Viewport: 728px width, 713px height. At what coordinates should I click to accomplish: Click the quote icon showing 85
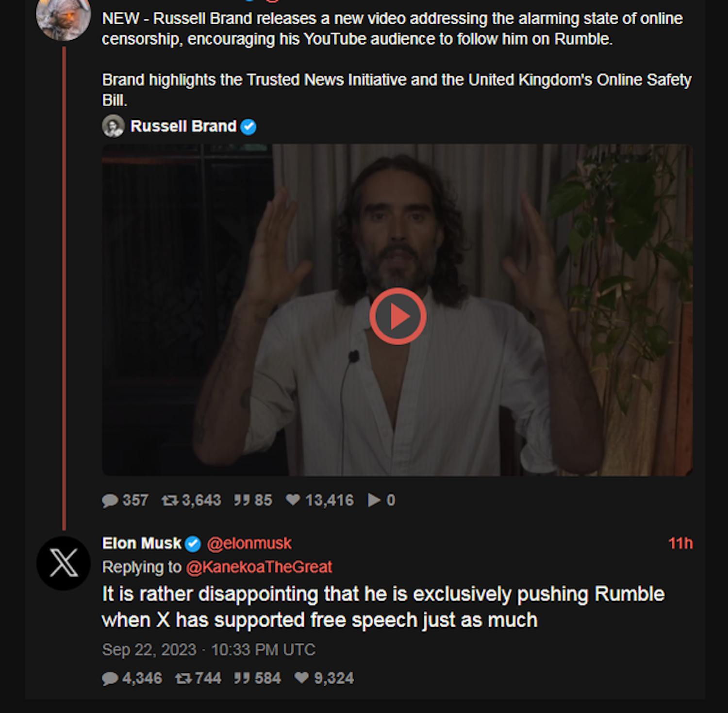(241, 501)
